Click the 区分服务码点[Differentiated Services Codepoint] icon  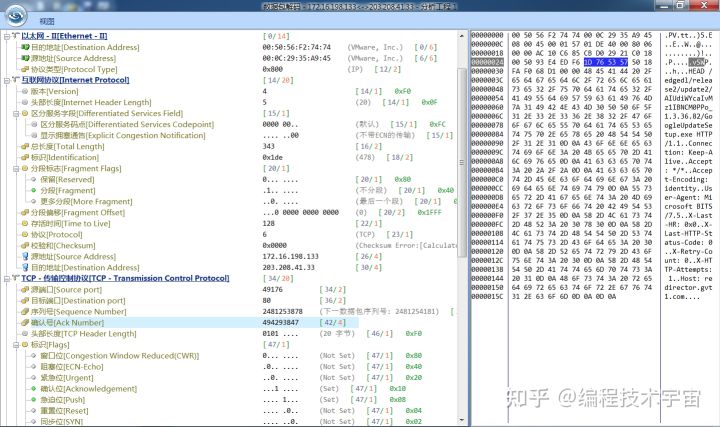(x=34, y=124)
